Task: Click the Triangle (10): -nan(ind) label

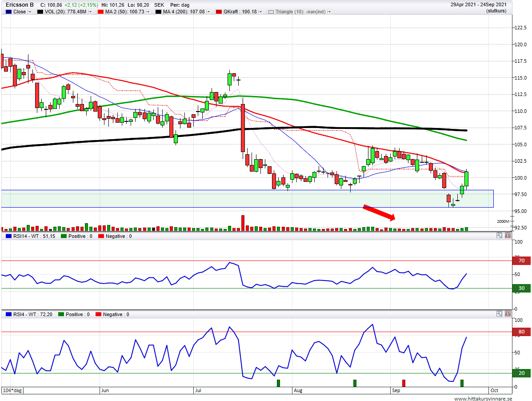Action: click(x=300, y=12)
